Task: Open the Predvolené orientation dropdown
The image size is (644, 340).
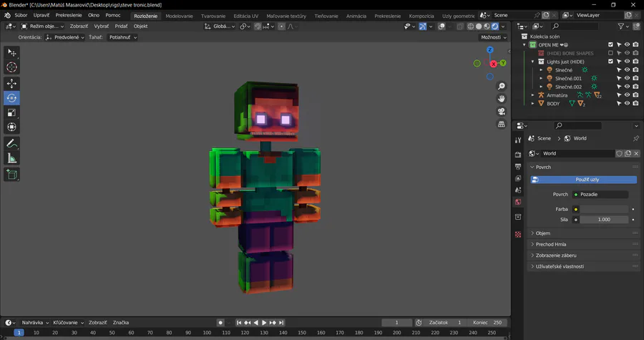Action: click(x=65, y=37)
